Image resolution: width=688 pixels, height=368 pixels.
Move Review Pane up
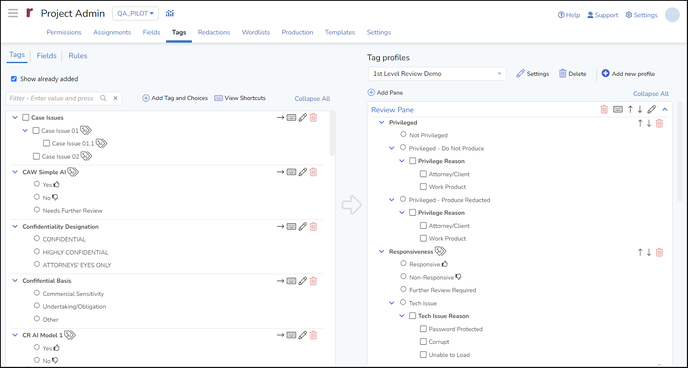point(631,109)
